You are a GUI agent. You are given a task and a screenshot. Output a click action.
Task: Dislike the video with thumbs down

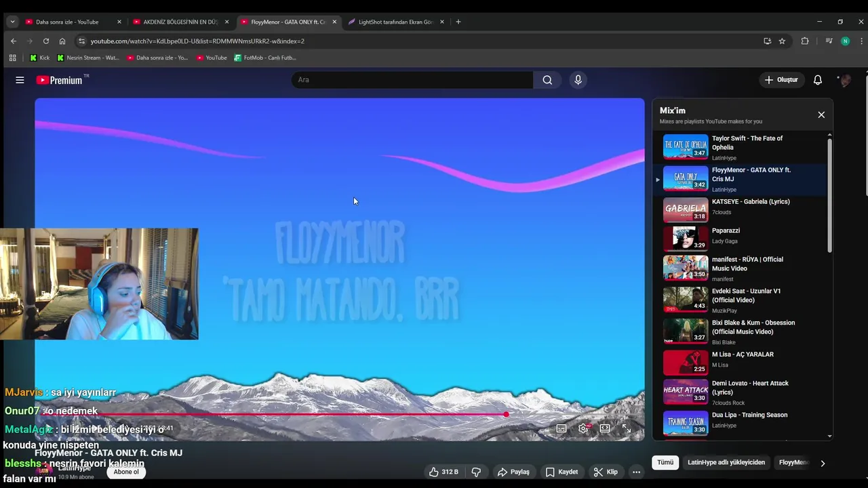[x=476, y=472]
